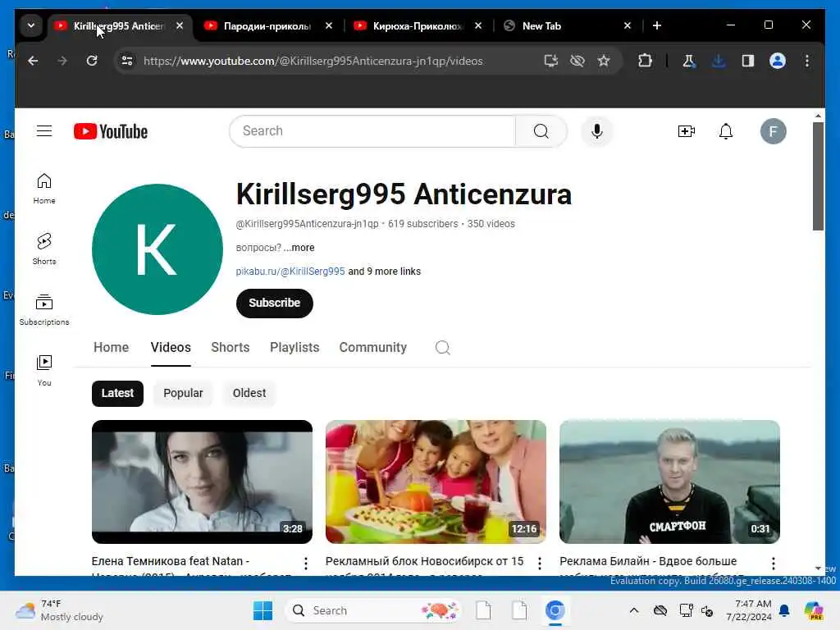Open the channel Community tab

373,347
